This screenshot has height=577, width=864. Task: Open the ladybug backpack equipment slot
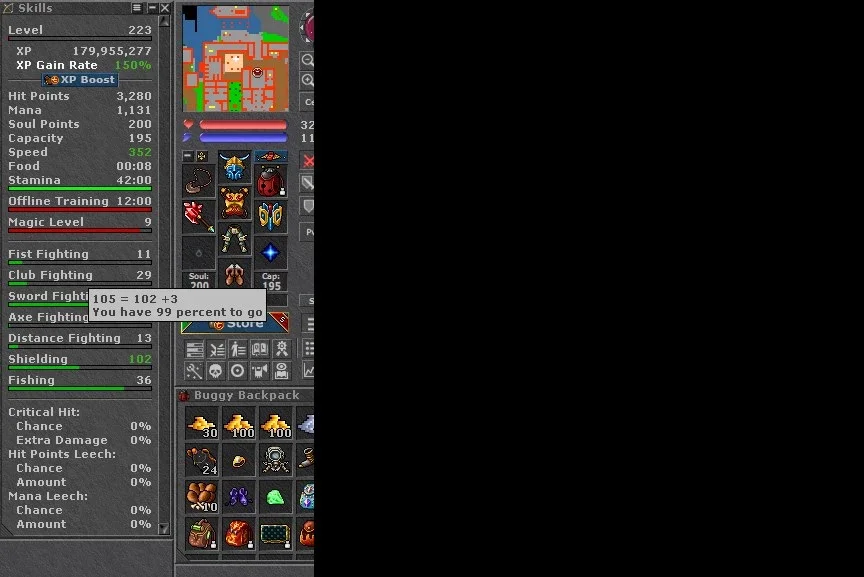point(271,181)
